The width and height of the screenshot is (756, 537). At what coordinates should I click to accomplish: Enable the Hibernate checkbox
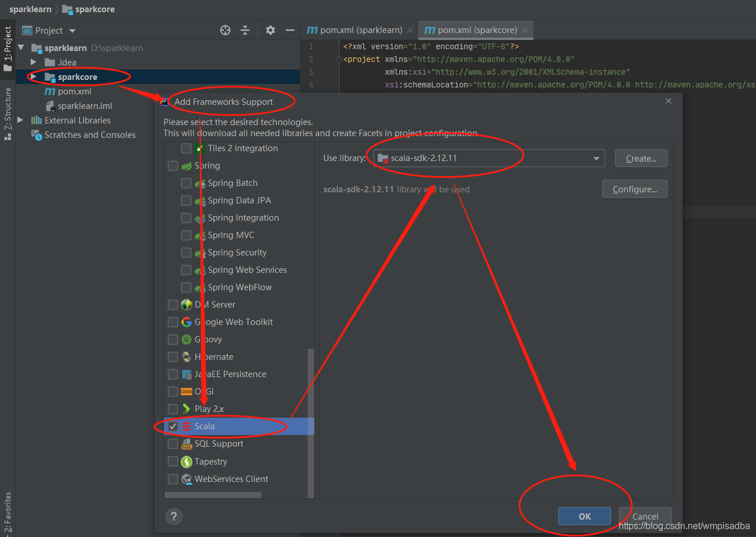click(173, 357)
